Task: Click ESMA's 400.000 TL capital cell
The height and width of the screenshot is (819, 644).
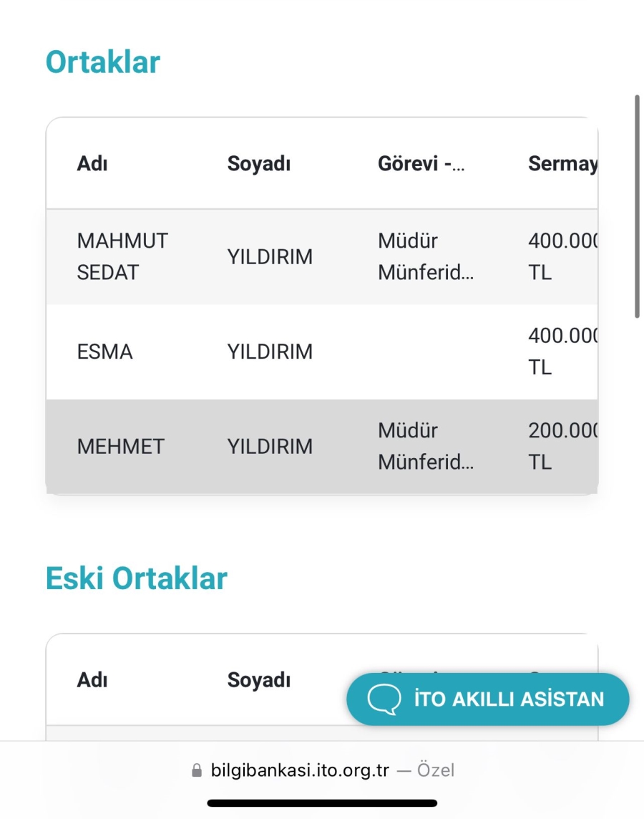Action: point(562,351)
